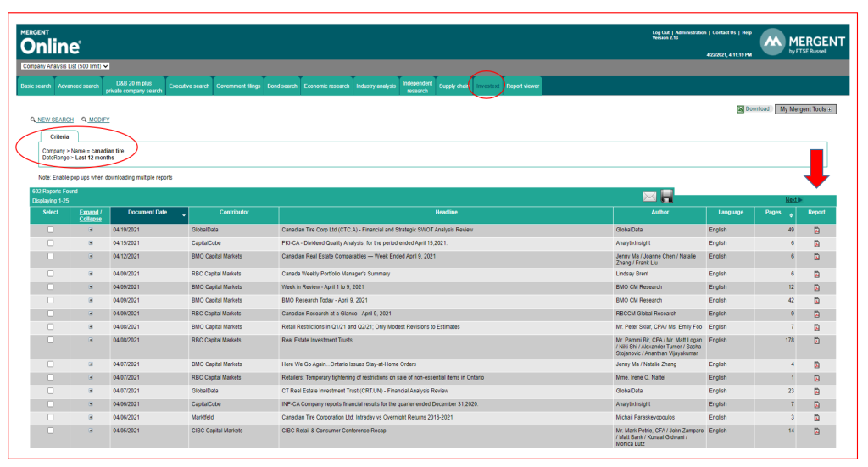The image size is (868, 467).
Task: Open PDF report for Retail Restrictions in Q1/21
Action: 816,327
